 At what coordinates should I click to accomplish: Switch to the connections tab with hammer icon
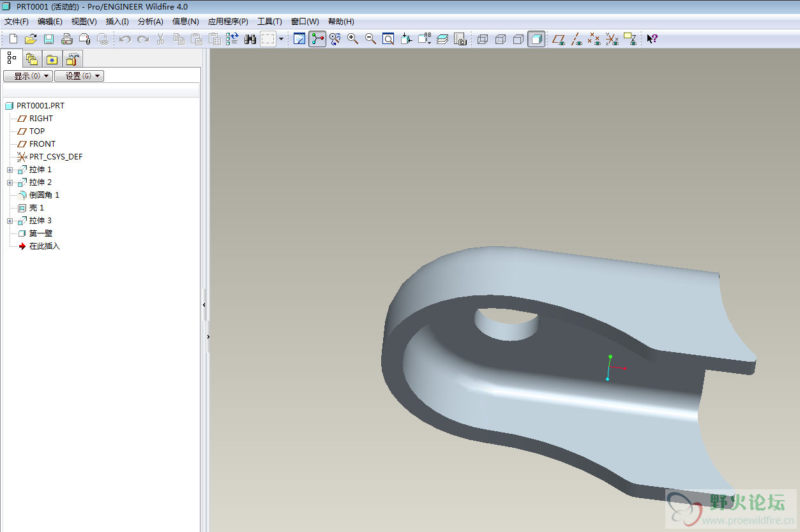(73, 59)
